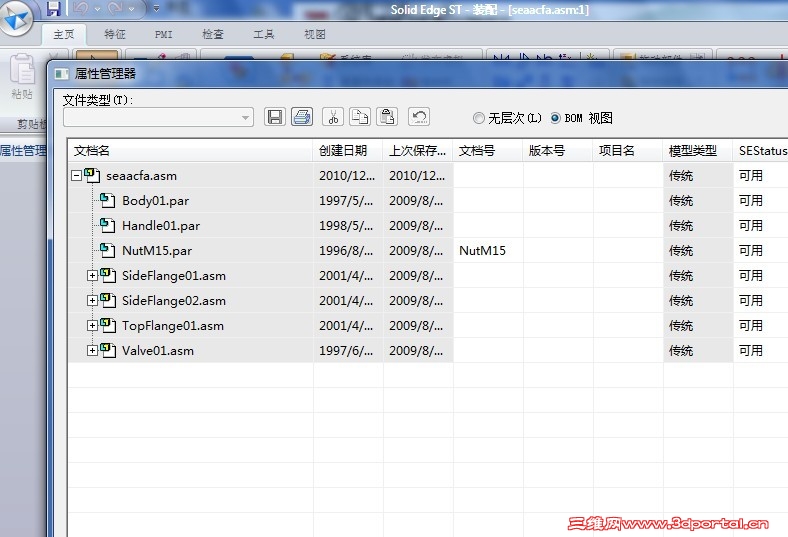Viewport: 788px width, 537px height.
Task: Click the Copy icon in Property Manager
Action: (360, 117)
